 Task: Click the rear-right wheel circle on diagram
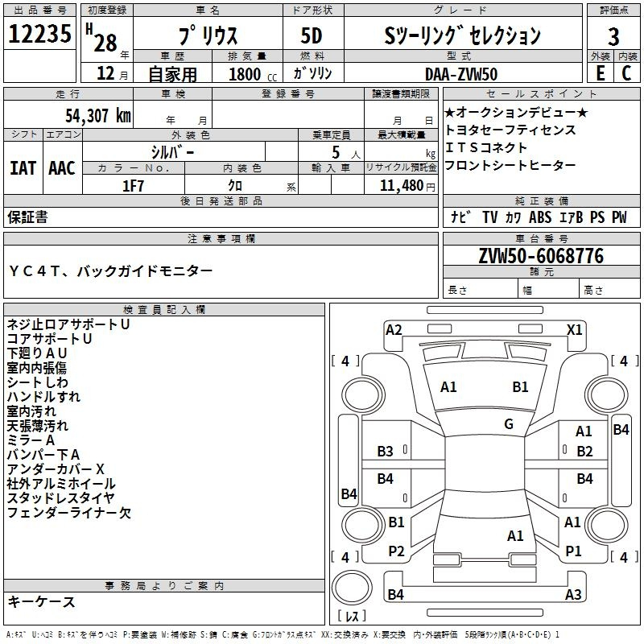[607, 524]
